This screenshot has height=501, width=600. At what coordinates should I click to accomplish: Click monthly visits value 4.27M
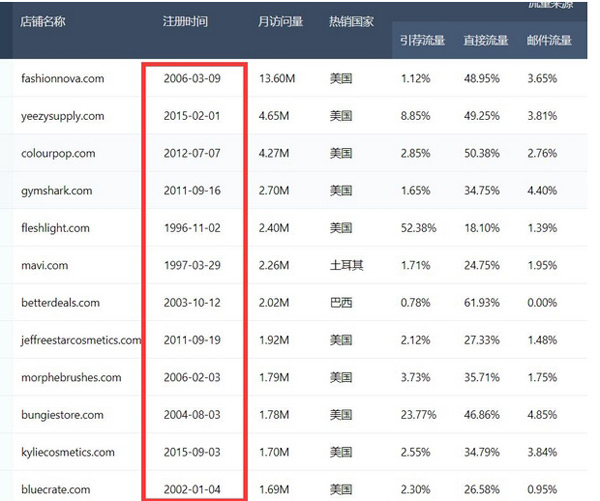click(274, 153)
